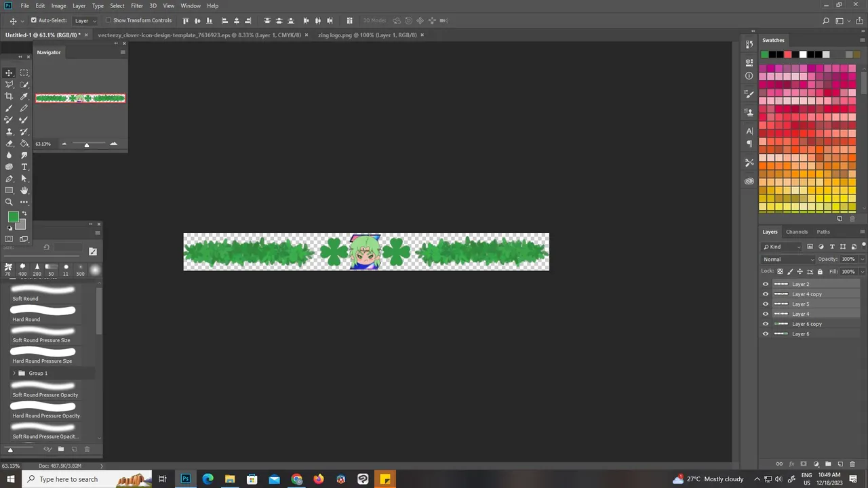Open the Auto-Select Layer dropdown
Image resolution: width=868 pixels, height=488 pixels.
point(85,20)
